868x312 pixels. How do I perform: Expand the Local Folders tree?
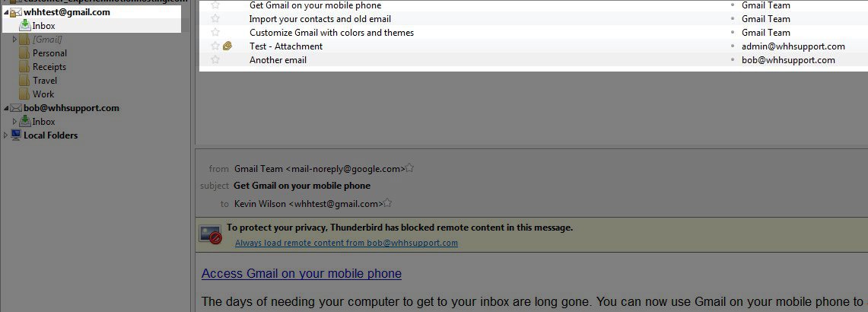click(x=6, y=135)
